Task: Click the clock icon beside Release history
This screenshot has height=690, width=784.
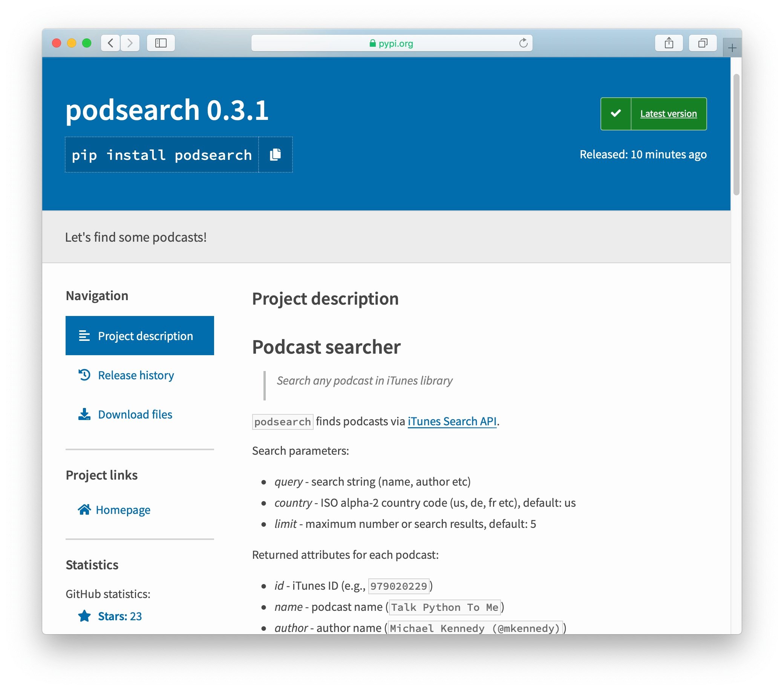Action: (x=84, y=375)
